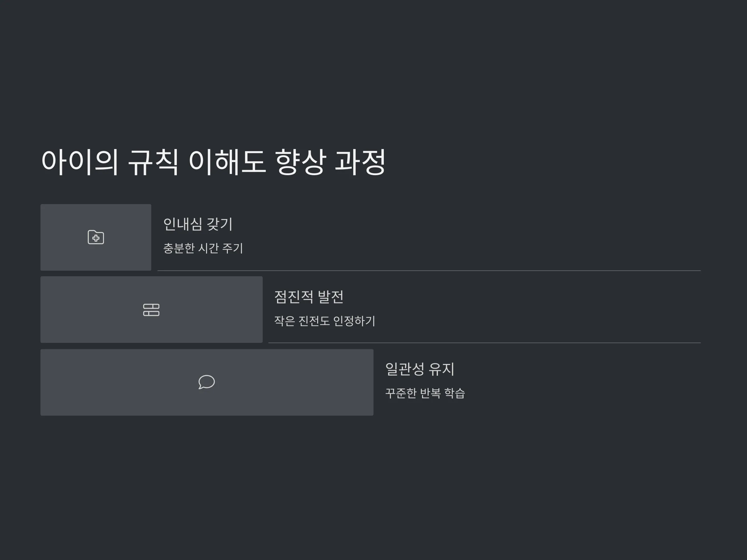Click the speech bubble icon
Screen dimensions: 747x560
click(x=207, y=382)
